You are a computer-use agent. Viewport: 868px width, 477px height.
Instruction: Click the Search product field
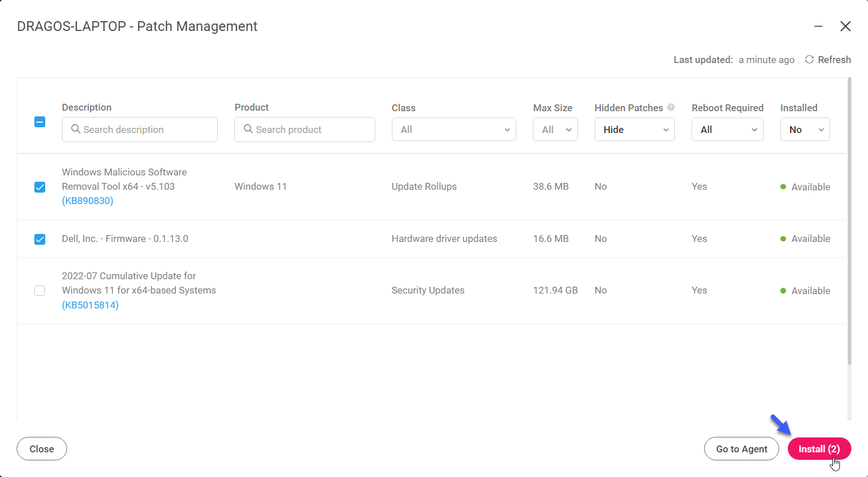(x=305, y=130)
